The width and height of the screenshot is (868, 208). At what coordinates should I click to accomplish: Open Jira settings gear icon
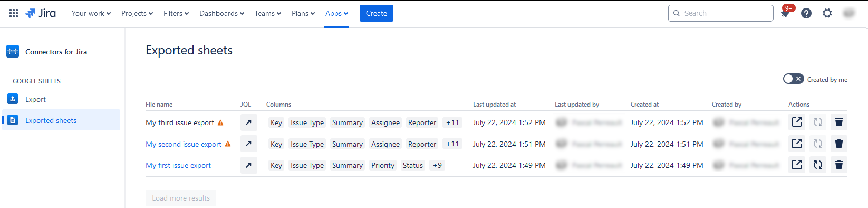827,13
